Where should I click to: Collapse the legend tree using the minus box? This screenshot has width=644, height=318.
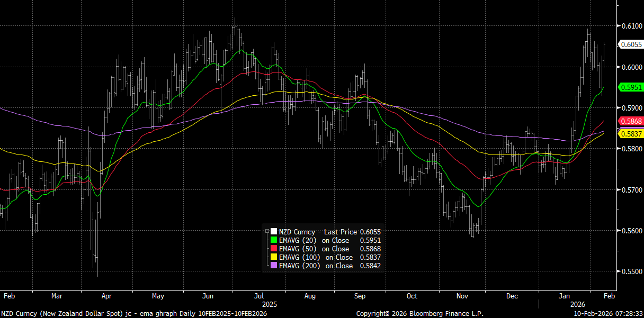[267, 231]
